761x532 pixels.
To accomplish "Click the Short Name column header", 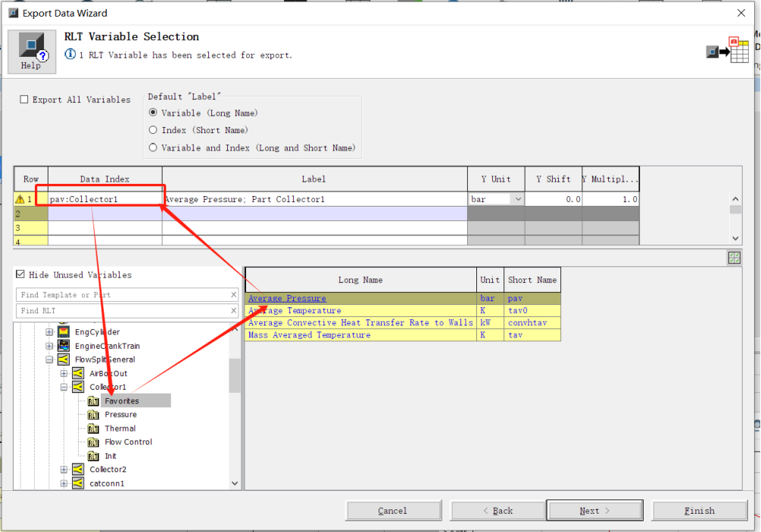I will point(532,280).
